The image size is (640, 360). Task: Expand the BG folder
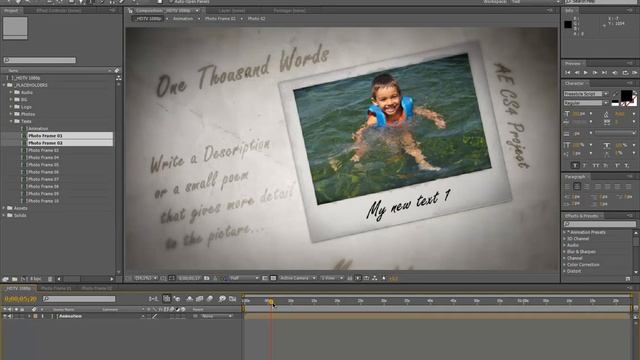(11, 100)
